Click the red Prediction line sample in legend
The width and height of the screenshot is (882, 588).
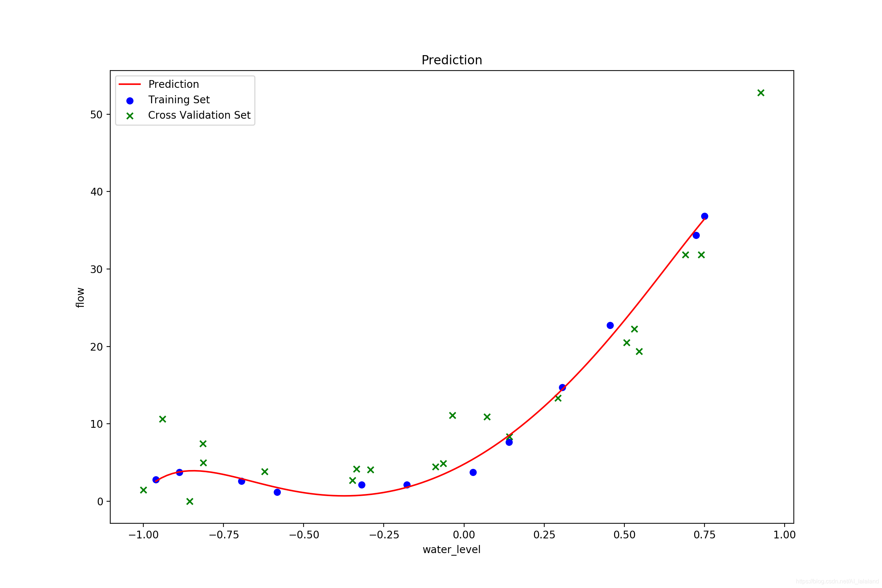coord(130,85)
